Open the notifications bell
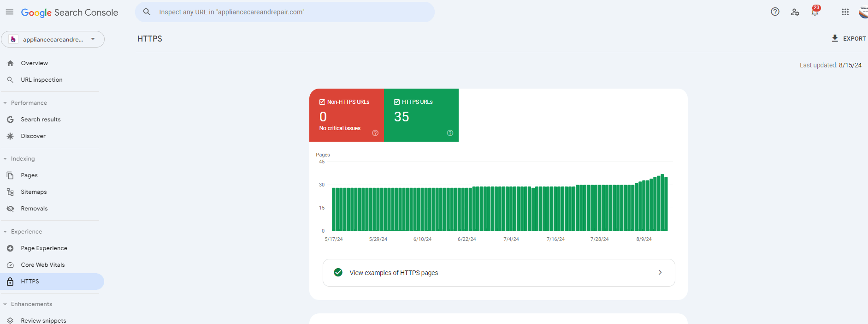The height and width of the screenshot is (324, 868). click(x=815, y=12)
